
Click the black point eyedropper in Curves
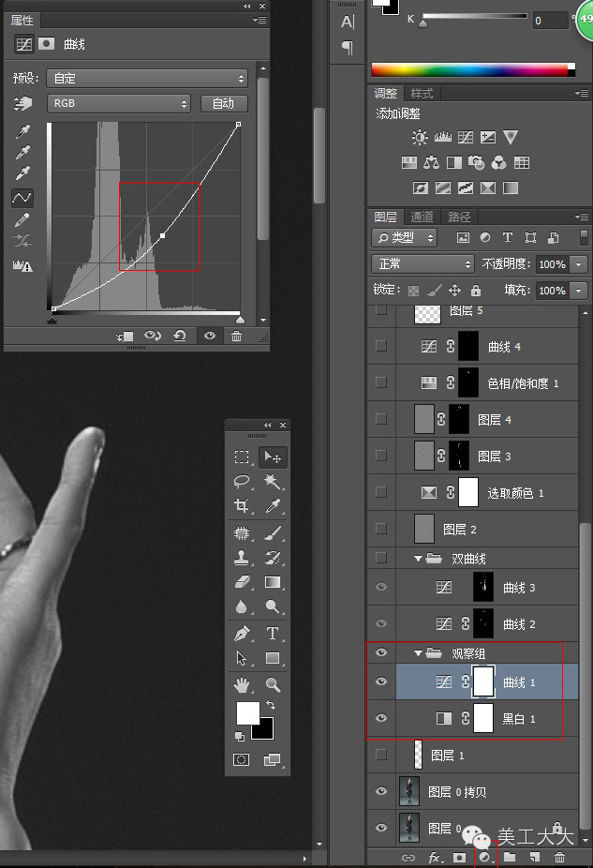[22, 131]
